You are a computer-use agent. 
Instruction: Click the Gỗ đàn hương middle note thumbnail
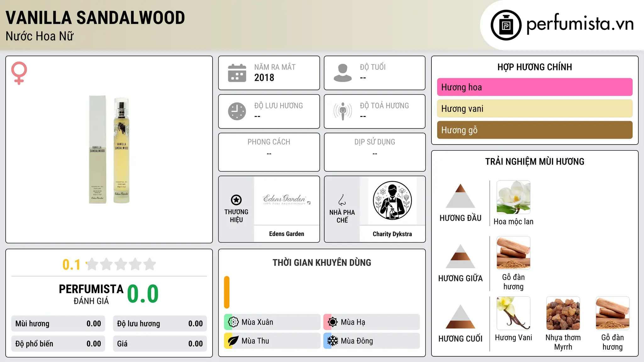(514, 253)
